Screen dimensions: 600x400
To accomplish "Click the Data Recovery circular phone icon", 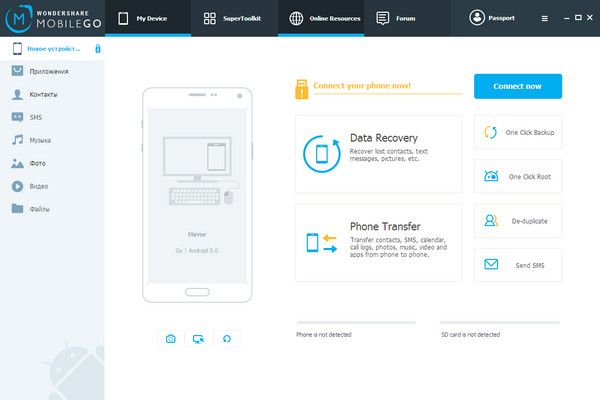I will pyautogui.click(x=321, y=153).
